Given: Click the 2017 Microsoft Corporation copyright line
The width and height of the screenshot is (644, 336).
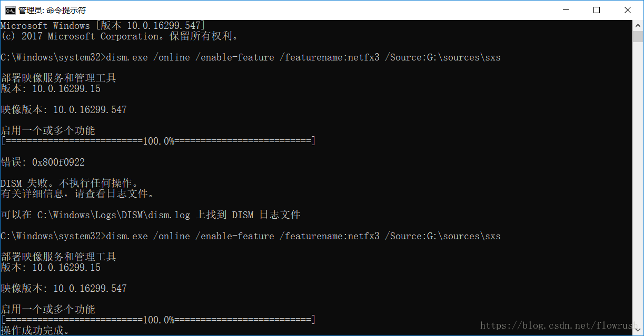Looking at the screenshot, I should click(120, 36).
